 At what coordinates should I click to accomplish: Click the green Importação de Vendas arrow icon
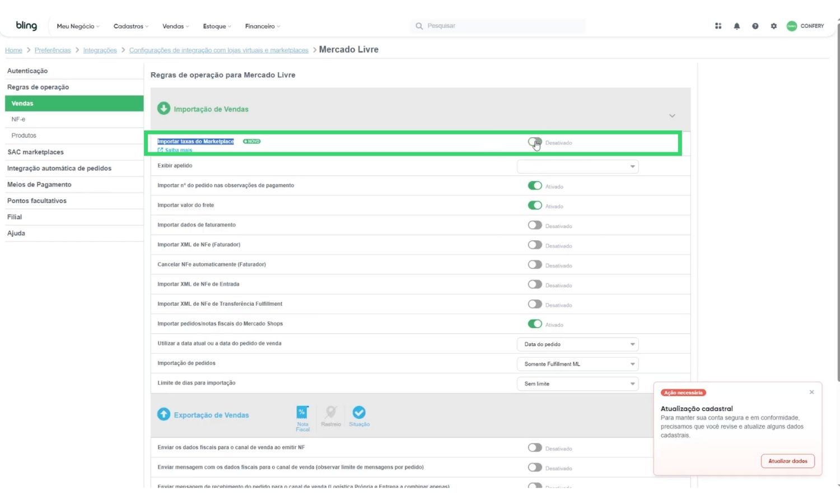(x=164, y=109)
